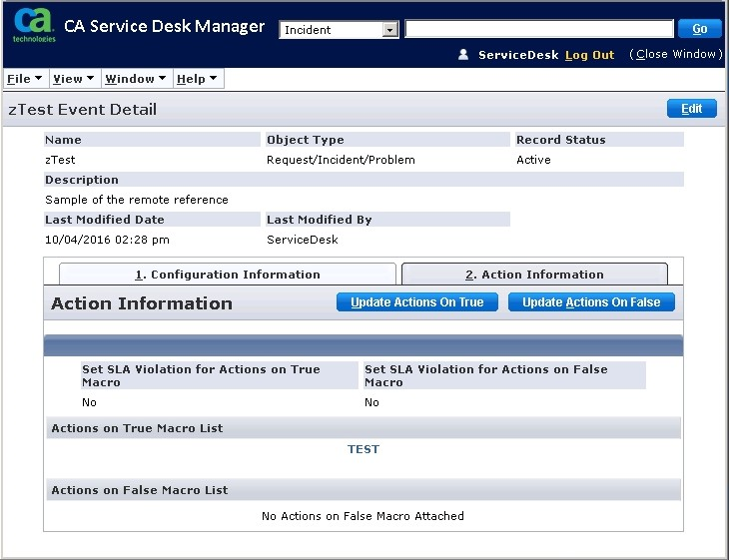Select the Action Information tab

[x=534, y=275]
